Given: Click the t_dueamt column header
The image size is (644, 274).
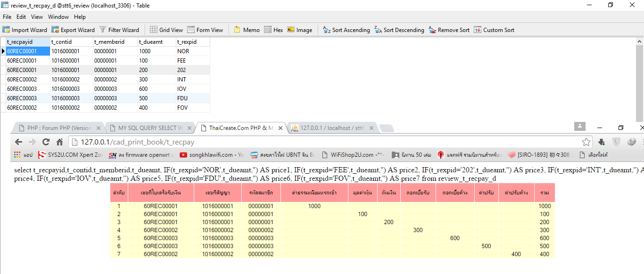Looking at the screenshot, I should click(151, 42).
